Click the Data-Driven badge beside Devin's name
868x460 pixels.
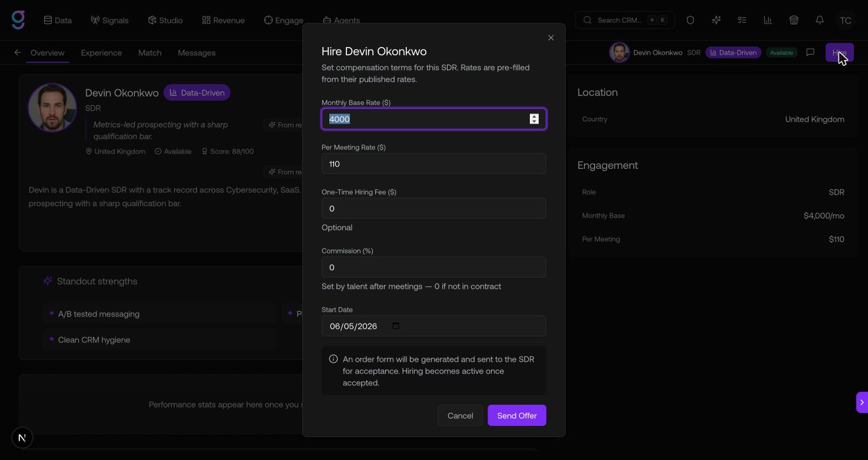point(197,92)
